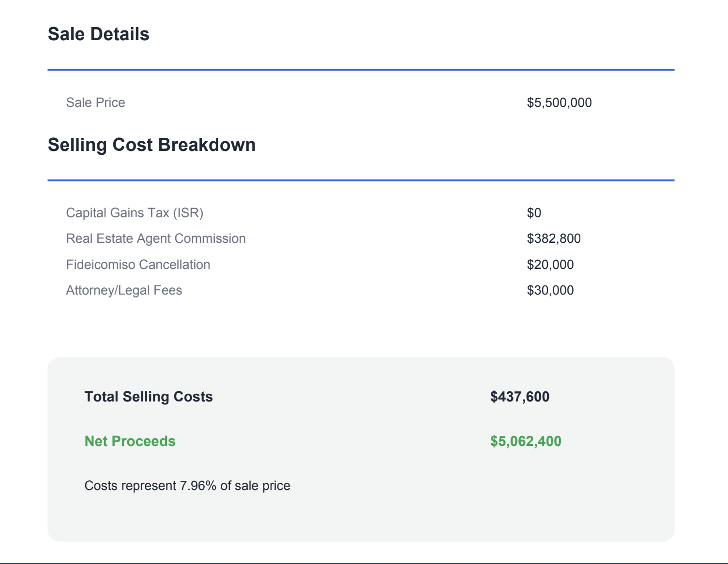
Task: Click the $30,000 legal fees amount
Action: (550, 290)
